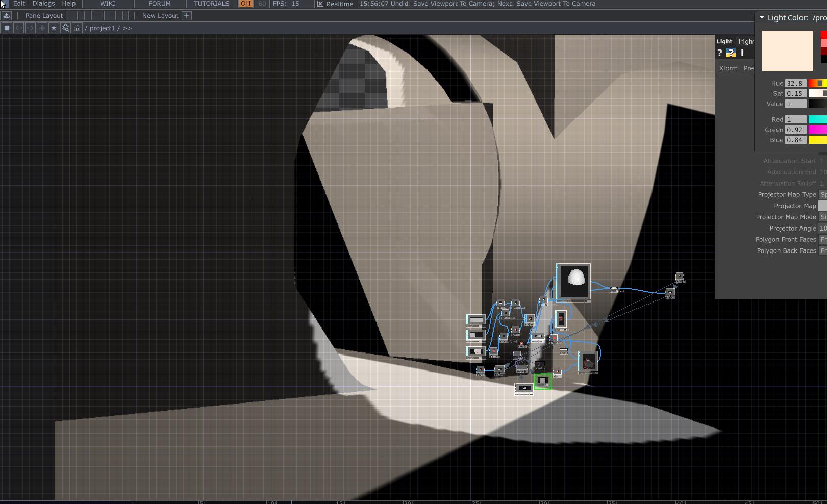Viewport: 827px width, 504px height.
Task: Open the Dialogs menu
Action: [43, 4]
